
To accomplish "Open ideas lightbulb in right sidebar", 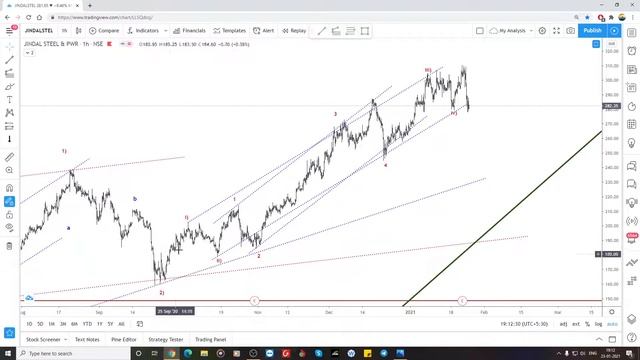I will click(632, 143).
